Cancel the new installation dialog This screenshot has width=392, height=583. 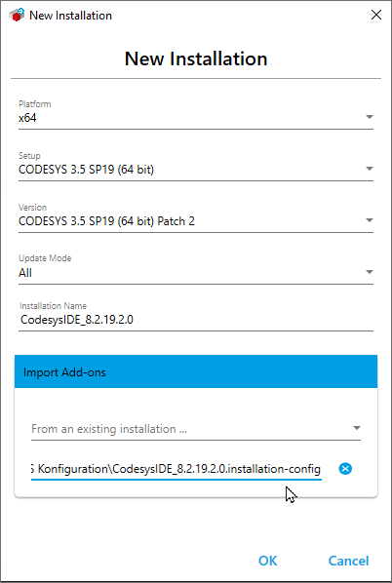tap(348, 561)
